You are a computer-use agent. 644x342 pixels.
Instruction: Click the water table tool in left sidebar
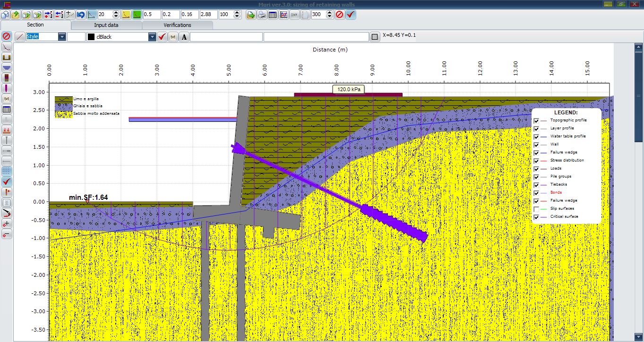[x=7, y=68]
